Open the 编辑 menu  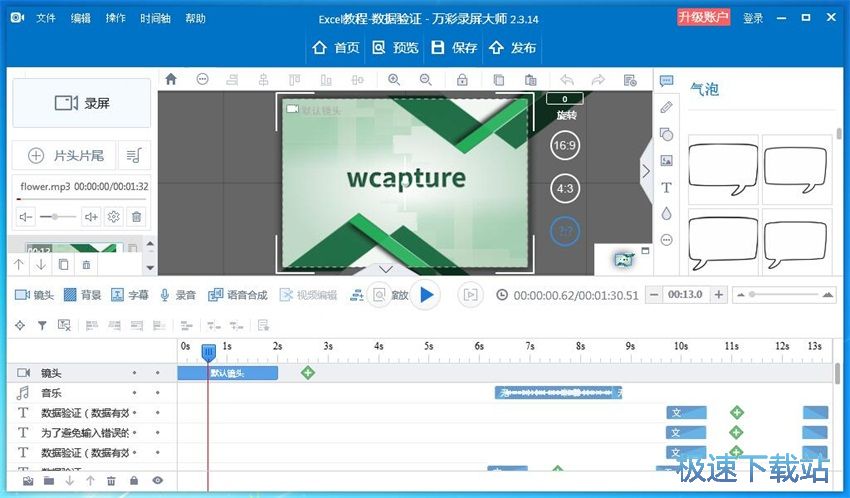pyautogui.click(x=81, y=18)
